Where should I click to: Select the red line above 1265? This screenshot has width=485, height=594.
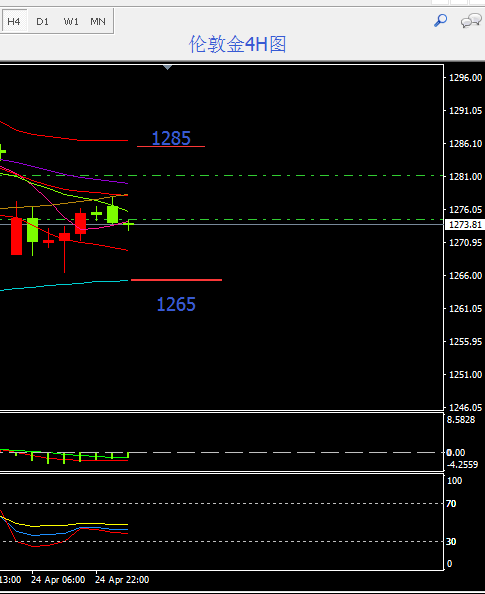(x=176, y=280)
